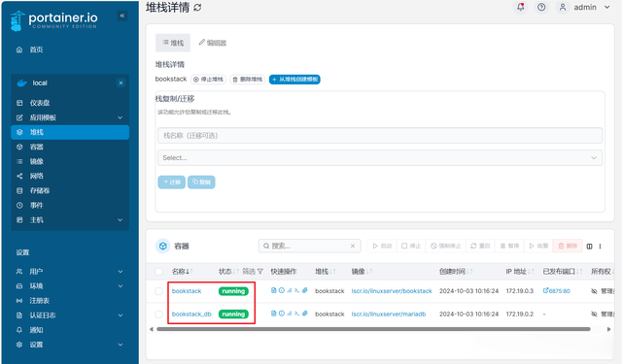
Task: Switch to the 堆栈 tab
Action: pos(173,43)
